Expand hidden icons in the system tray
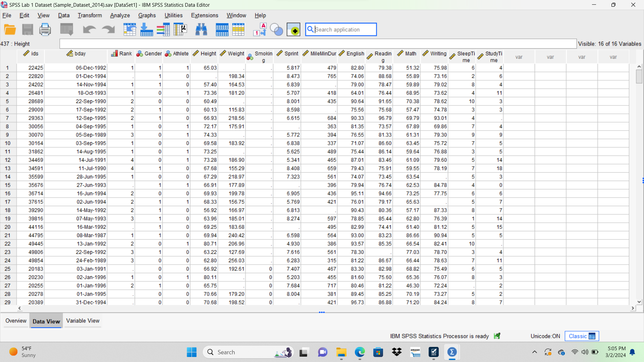Screen dimensions: 644x362 [x=535, y=352]
